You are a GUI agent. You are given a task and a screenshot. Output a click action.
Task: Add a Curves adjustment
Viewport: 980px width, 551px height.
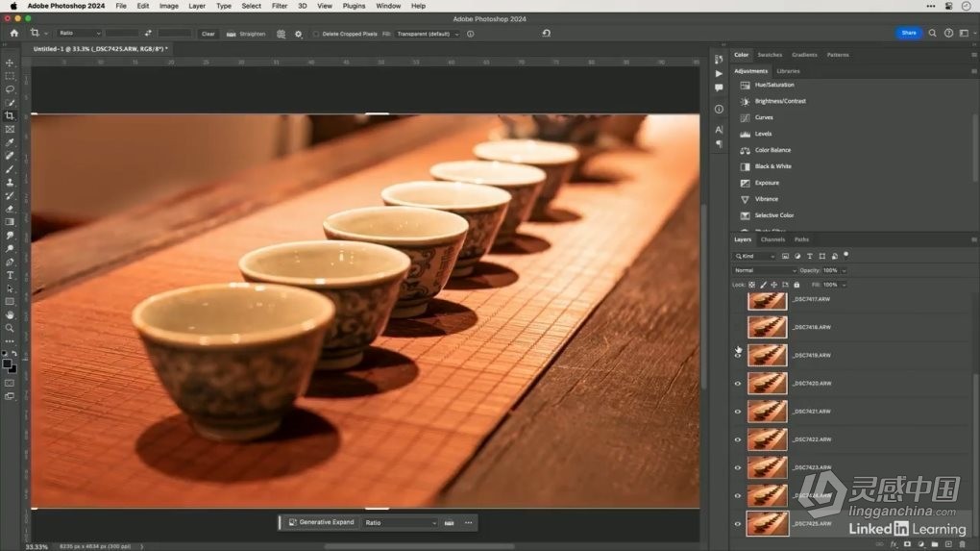[764, 117]
